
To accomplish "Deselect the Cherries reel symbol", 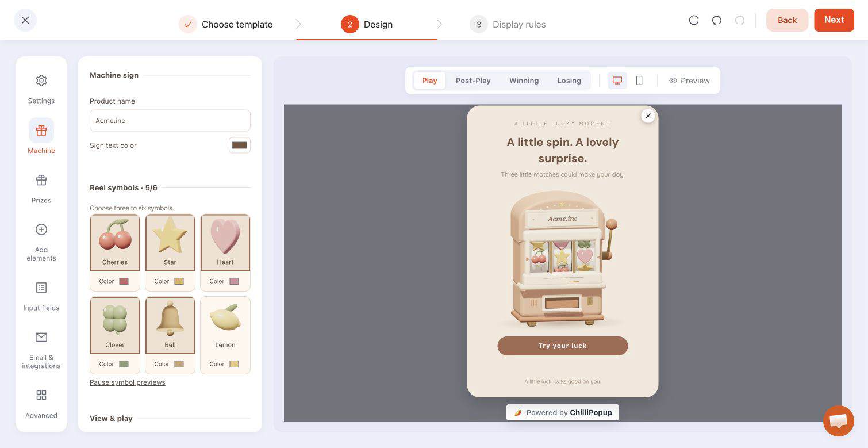I will tap(115, 242).
